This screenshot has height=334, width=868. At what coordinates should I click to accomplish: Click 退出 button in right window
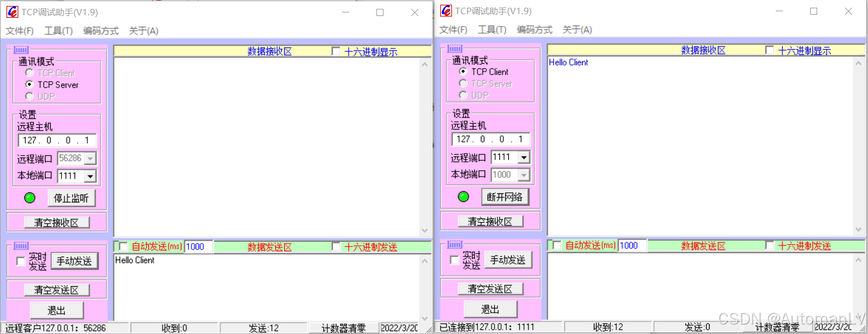490,309
